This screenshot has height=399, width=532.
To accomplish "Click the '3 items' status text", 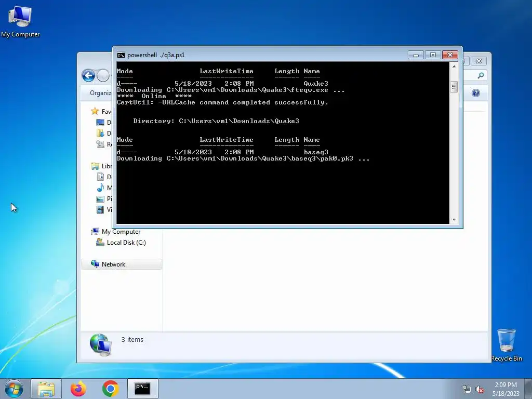I will (x=132, y=339).
